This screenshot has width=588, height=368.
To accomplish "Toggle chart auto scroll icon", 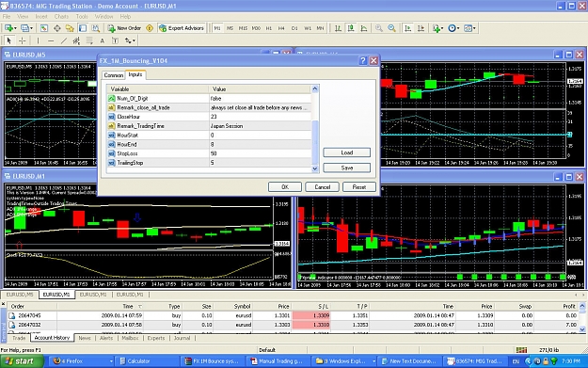I will coord(407,28).
